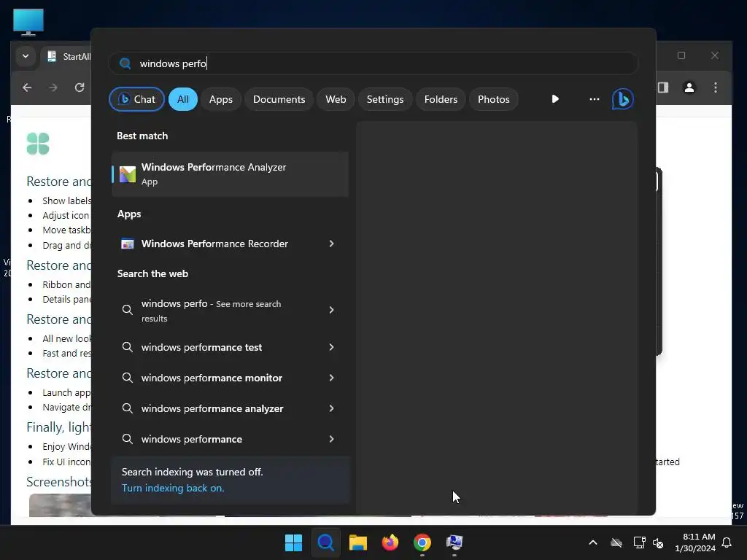Select the This PC desktop icon
747x560 pixels.
tap(28, 22)
